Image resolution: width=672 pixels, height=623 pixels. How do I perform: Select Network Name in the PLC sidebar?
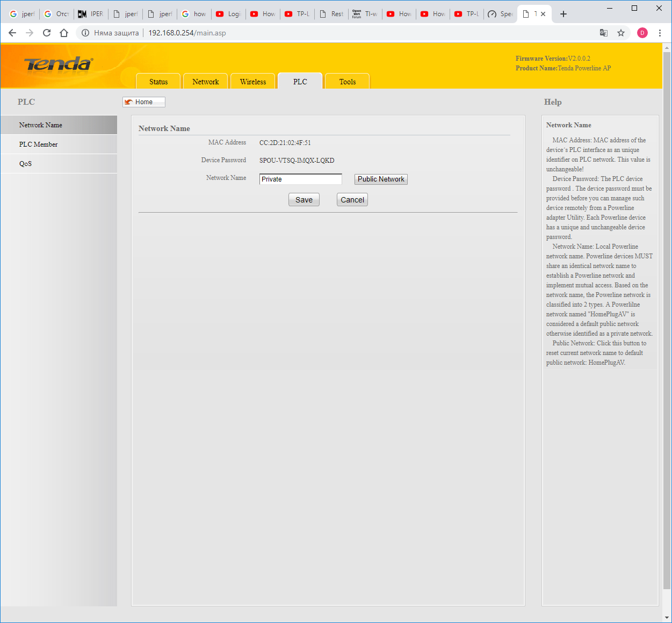click(x=59, y=125)
